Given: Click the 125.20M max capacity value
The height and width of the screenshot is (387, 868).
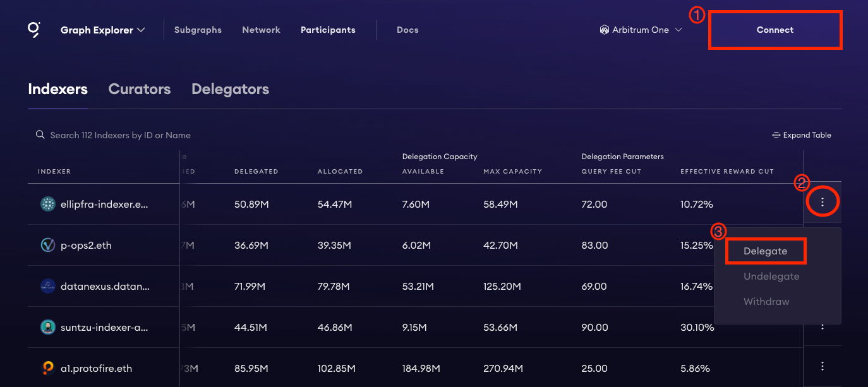Looking at the screenshot, I should 502,287.
